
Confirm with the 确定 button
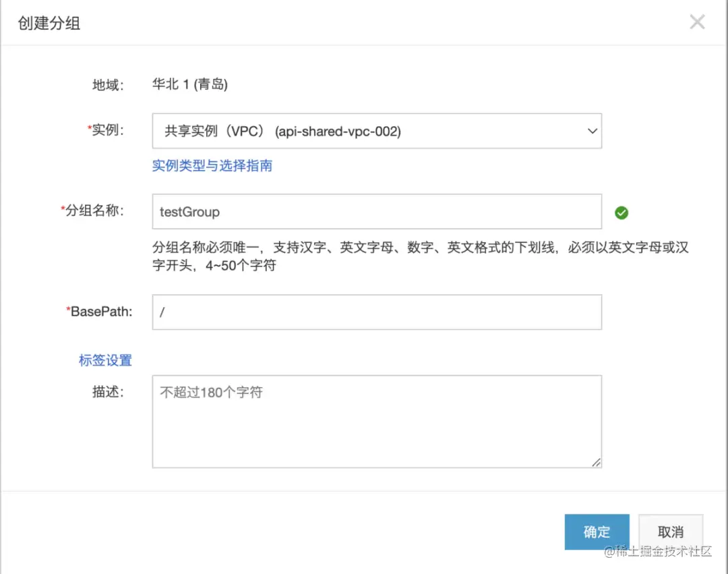(x=597, y=532)
